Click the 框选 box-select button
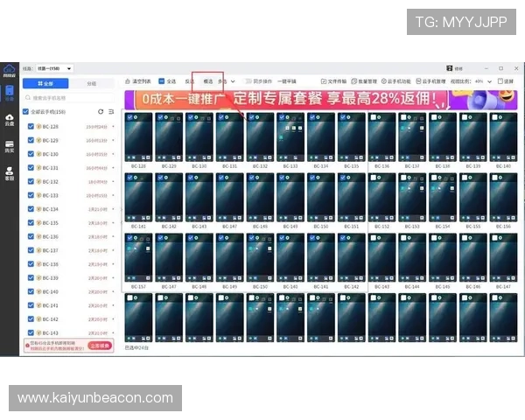Screen dimensions: 525x420 pos(206,81)
